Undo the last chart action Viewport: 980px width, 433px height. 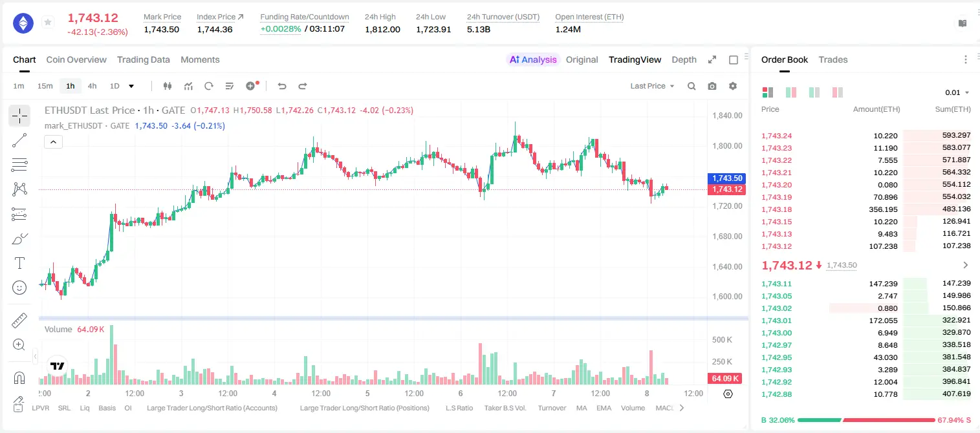pos(282,86)
